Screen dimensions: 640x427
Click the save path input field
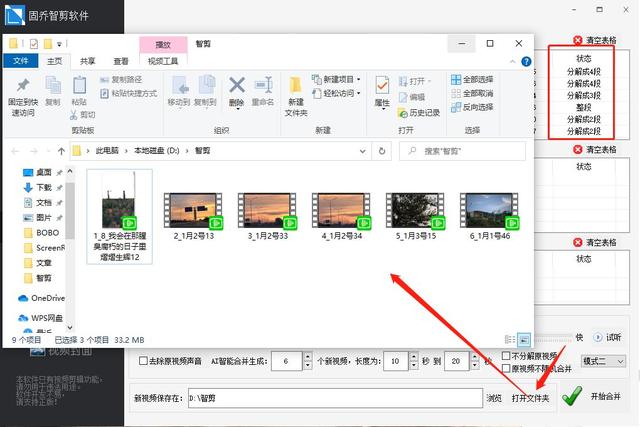pos(335,398)
